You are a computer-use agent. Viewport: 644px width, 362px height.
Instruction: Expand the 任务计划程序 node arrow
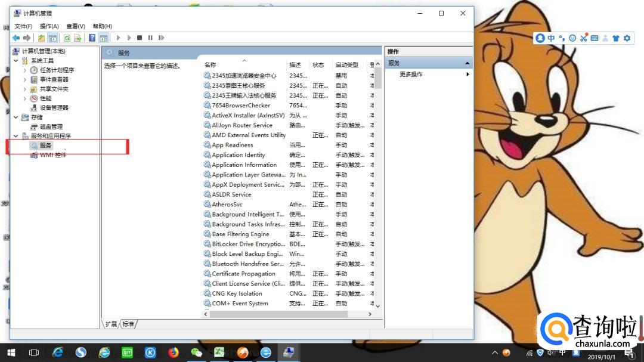(x=25, y=70)
